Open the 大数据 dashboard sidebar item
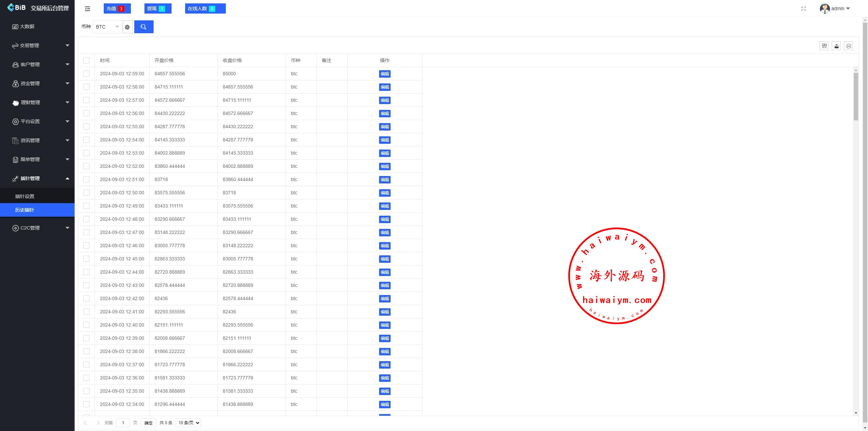This screenshot has width=868, height=431. coord(27,26)
